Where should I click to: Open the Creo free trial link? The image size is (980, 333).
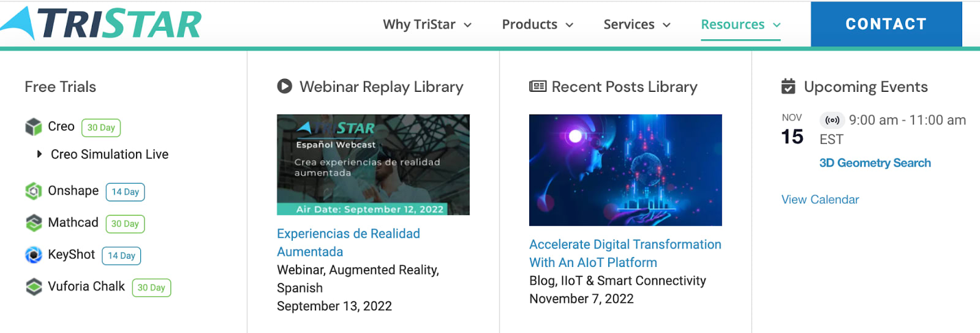pyautogui.click(x=61, y=126)
